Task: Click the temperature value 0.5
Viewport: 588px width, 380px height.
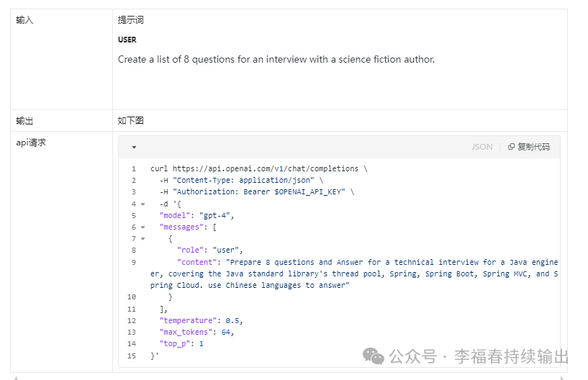Action: (x=232, y=320)
